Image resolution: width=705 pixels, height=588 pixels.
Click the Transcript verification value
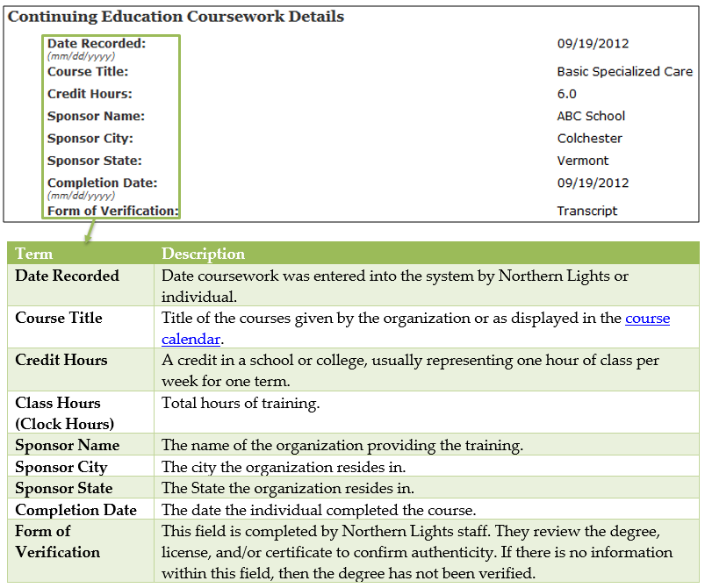[587, 211]
